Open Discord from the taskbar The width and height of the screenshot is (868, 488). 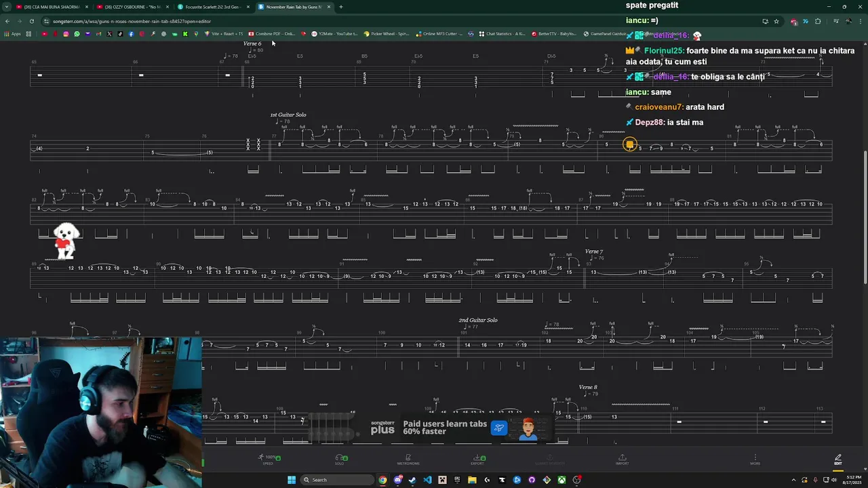coord(398,480)
